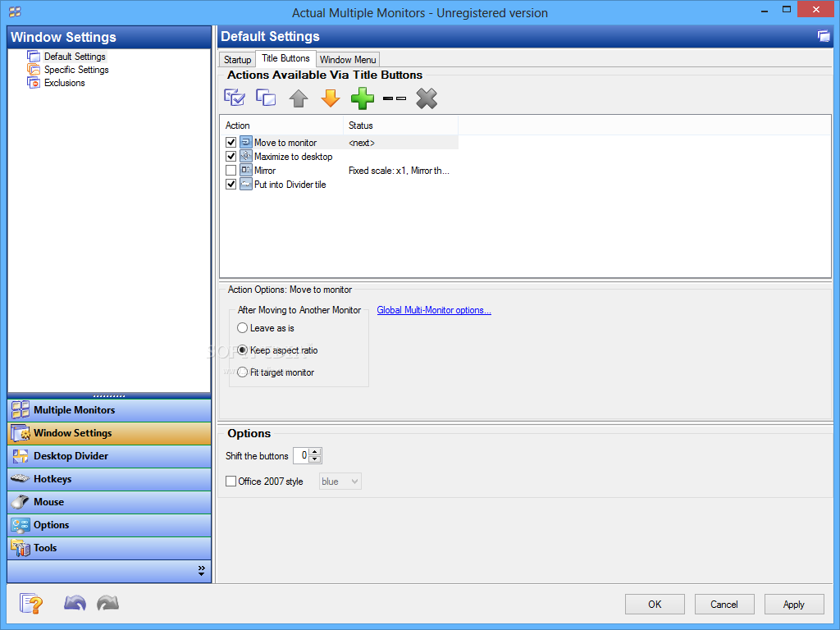Select Specific Settings tree item
The image size is (840, 630).
point(76,70)
